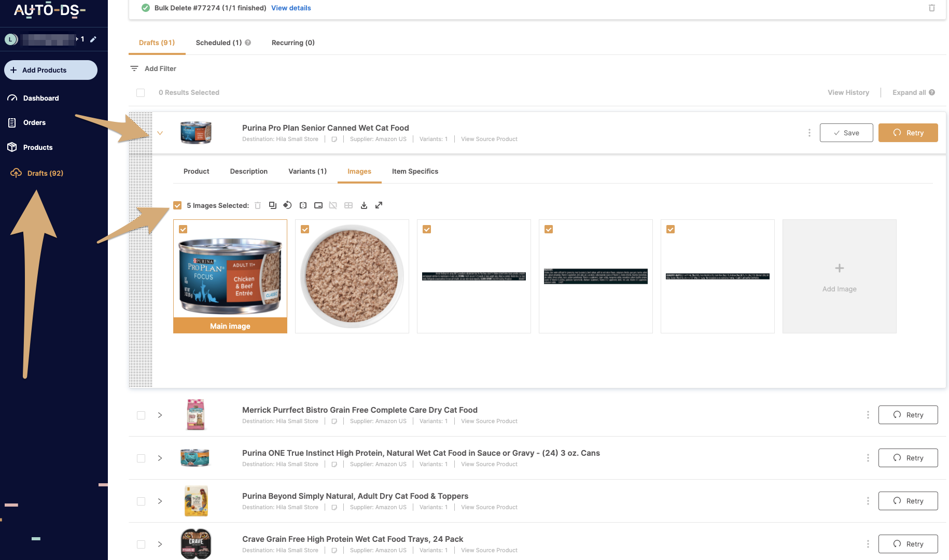Click Expand all drafts
The height and width of the screenshot is (560, 949).
pos(909,92)
